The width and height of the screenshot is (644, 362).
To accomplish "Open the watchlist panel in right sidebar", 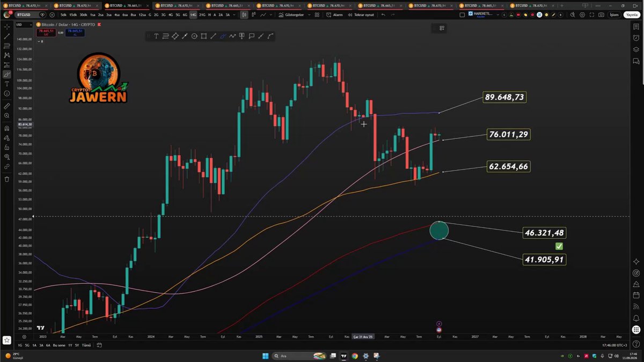I will tap(636, 27).
